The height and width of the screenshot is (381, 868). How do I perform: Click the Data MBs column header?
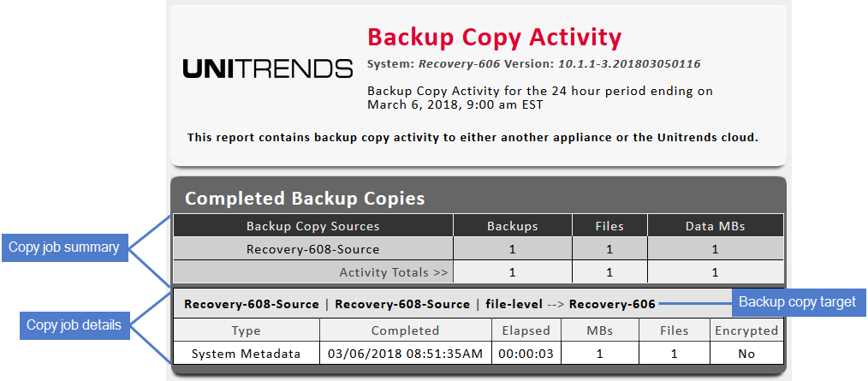click(x=716, y=226)
